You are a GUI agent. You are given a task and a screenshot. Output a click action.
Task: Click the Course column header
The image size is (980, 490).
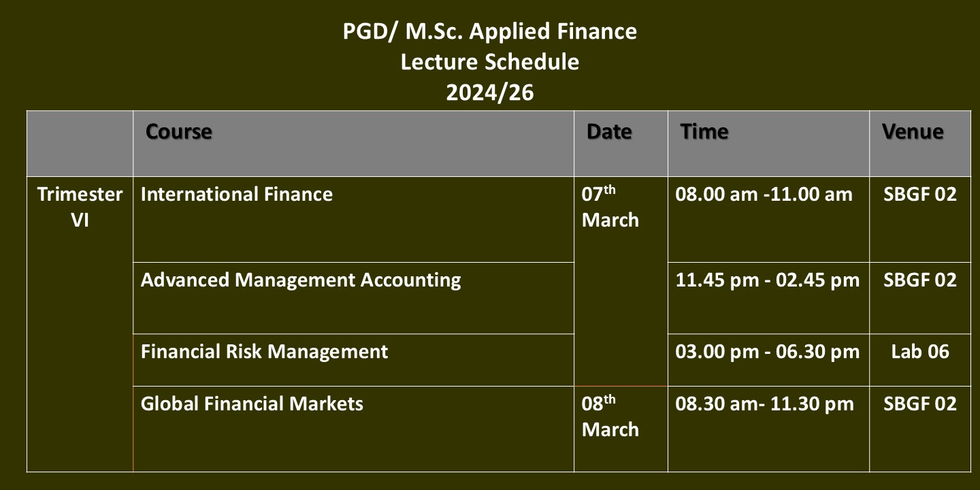(179, 131)
